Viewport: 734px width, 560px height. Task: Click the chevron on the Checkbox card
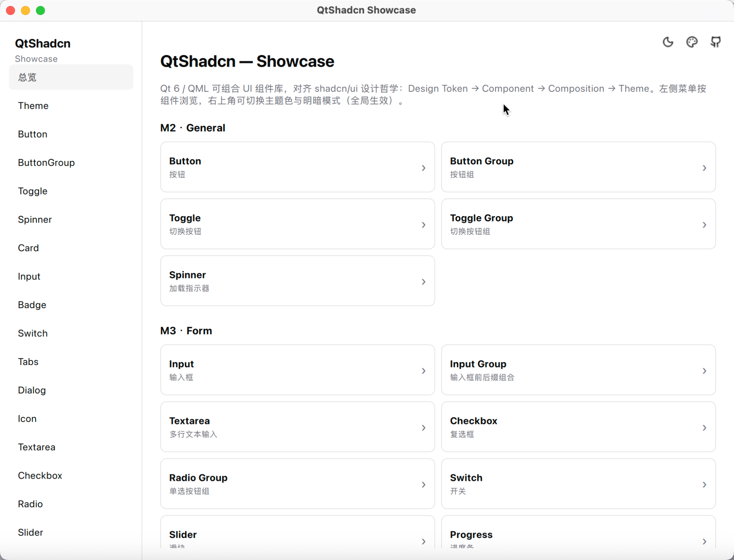[x=704, y=428]
